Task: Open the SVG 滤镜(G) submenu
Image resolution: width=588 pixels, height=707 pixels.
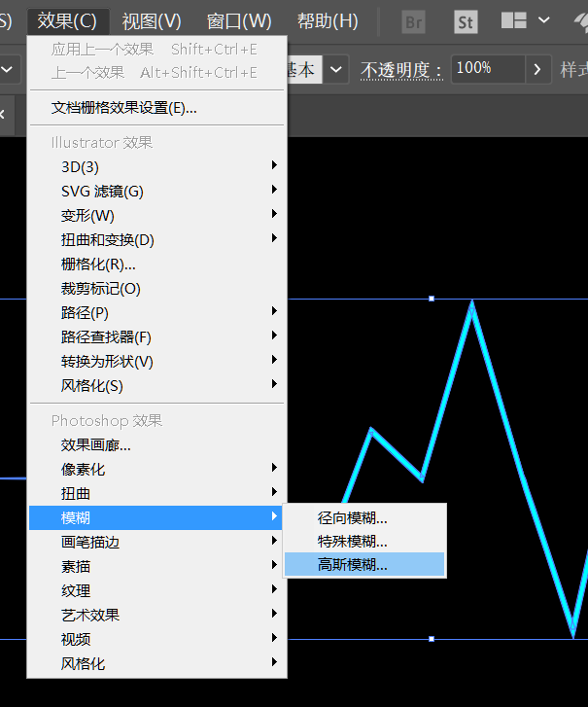Action: tap(156, 192)
